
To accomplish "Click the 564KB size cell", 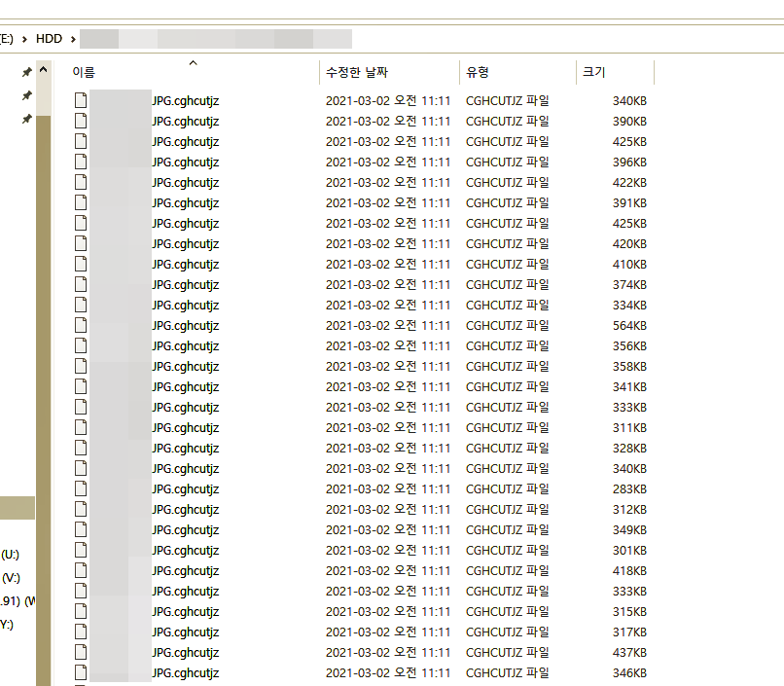I will point(629,326).
